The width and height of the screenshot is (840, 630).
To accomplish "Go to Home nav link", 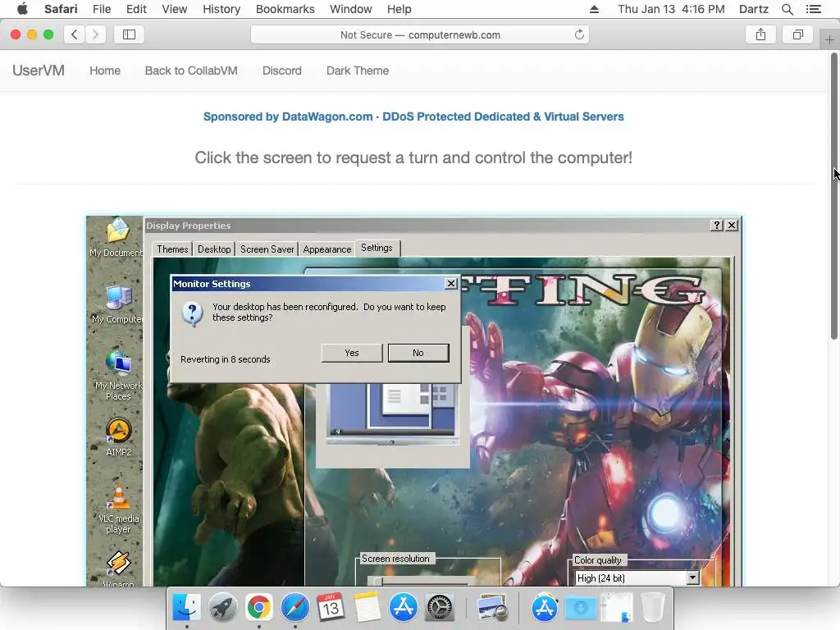I will (105, 71).
